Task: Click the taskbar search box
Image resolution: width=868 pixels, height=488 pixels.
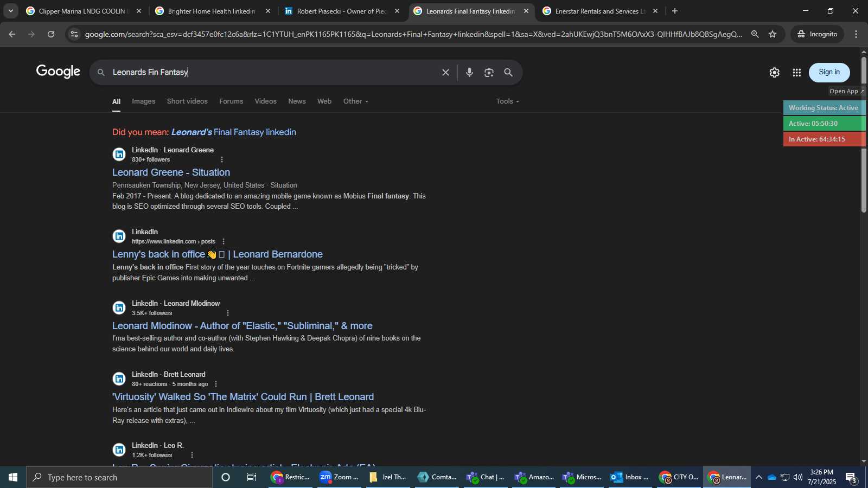Action: pyautogui.click(x=119, y=477)
